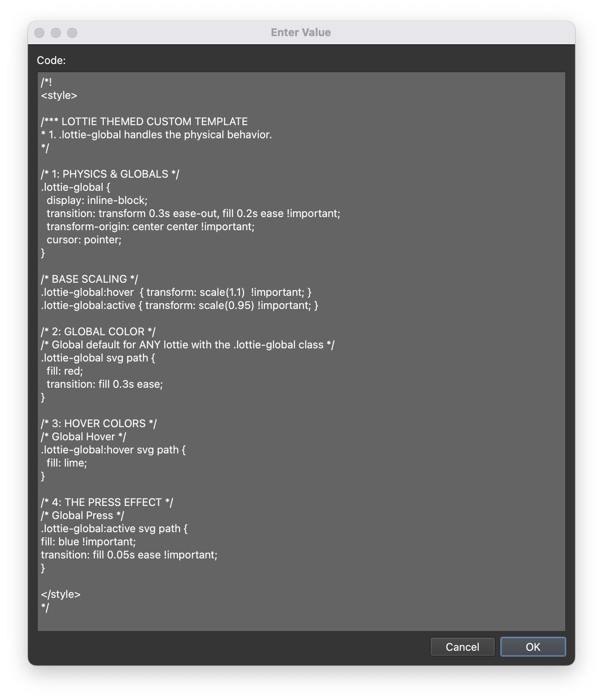Place cursor on the opening <style> tag line
Screen dimensions: 603x700
[x=59, y=95]
